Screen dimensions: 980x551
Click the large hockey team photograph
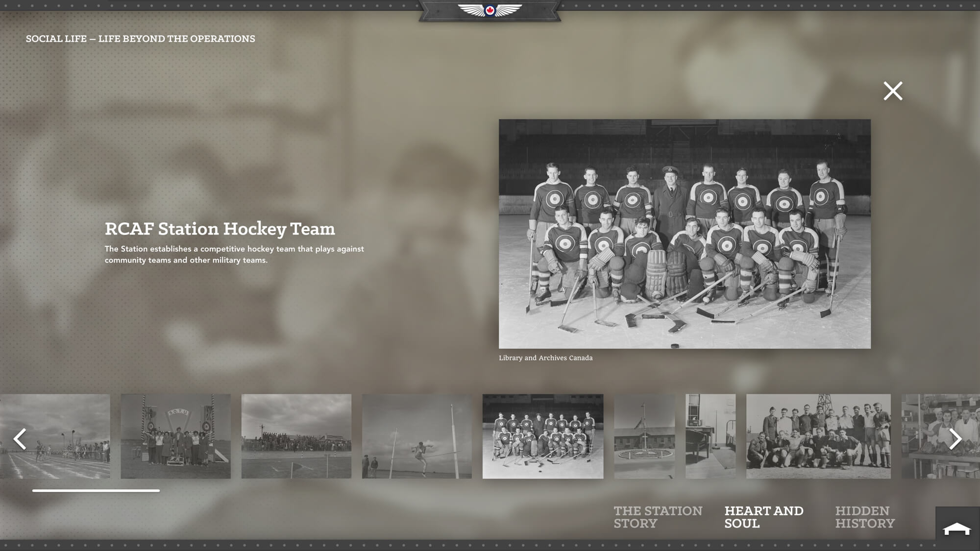coord(685,234)
